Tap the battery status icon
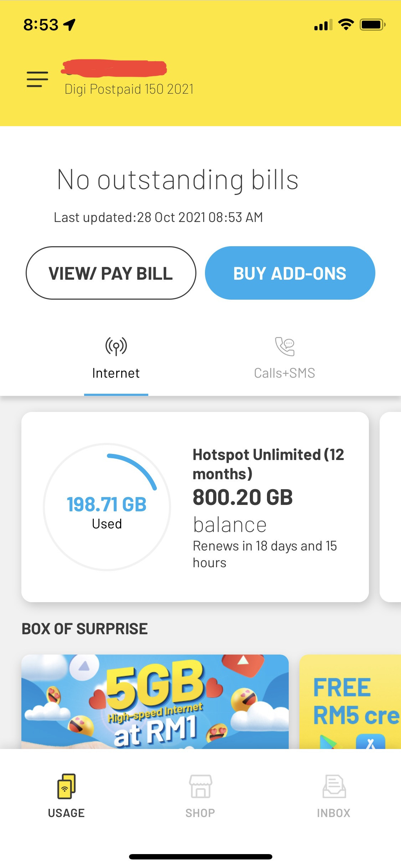This screenshot has height=868, width=401. point(372,25)
